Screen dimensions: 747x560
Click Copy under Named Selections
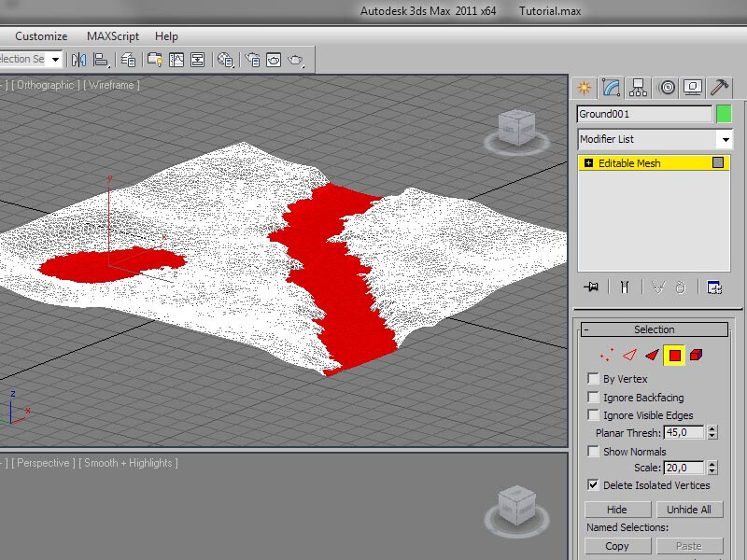617,546
